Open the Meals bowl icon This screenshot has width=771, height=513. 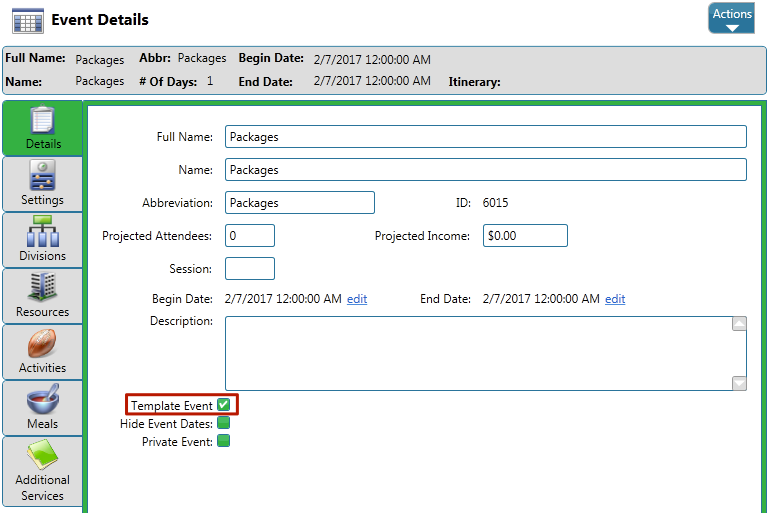click(43, 400)
